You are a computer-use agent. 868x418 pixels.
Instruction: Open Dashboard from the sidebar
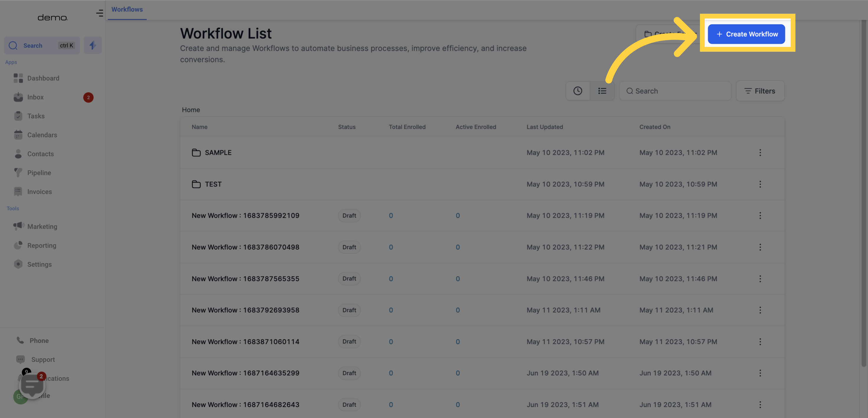pos(43,78)
